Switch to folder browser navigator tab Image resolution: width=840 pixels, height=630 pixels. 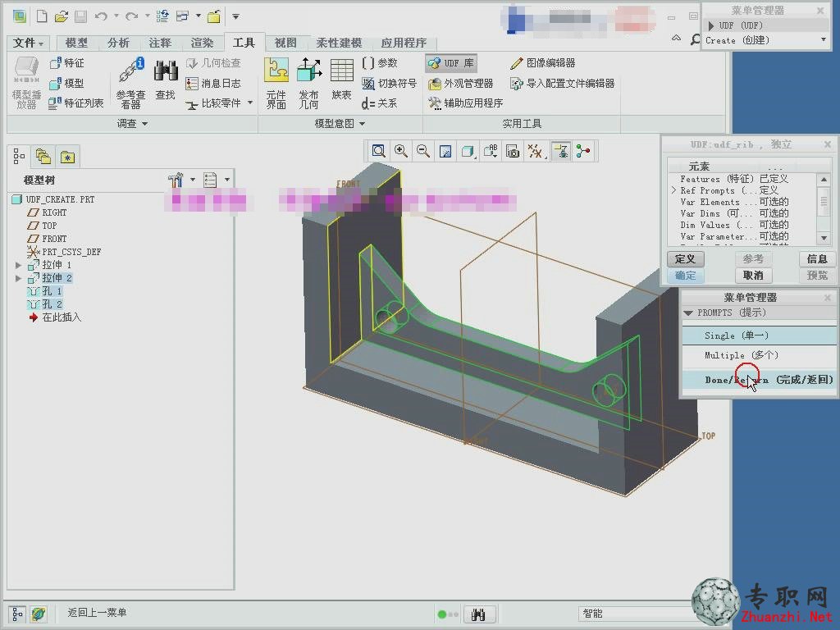[43, 157]
